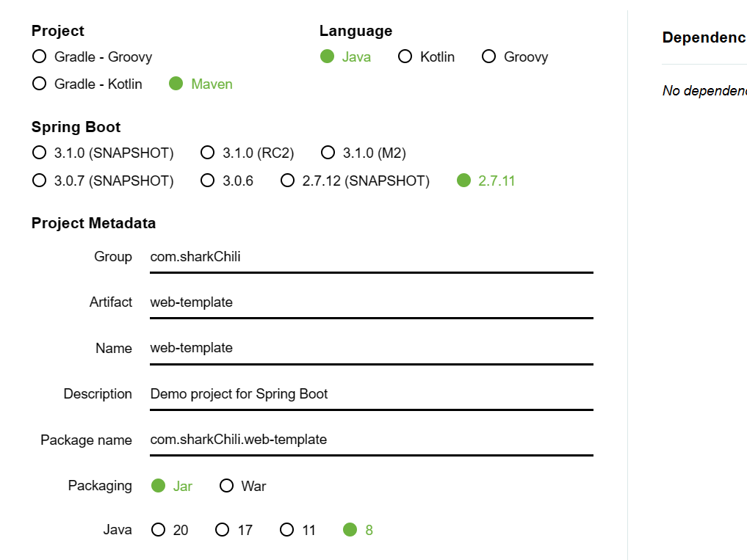The height and width of the screenshot is (560, 747).
Task: Choose Gradle - Kotlin project option
Action: (40, 84)
